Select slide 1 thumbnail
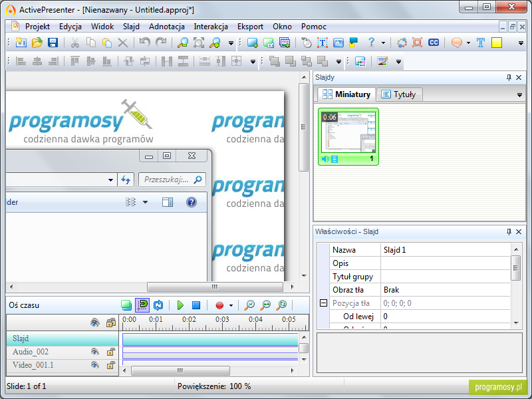532x399 pixels. [x=348, y=136]
